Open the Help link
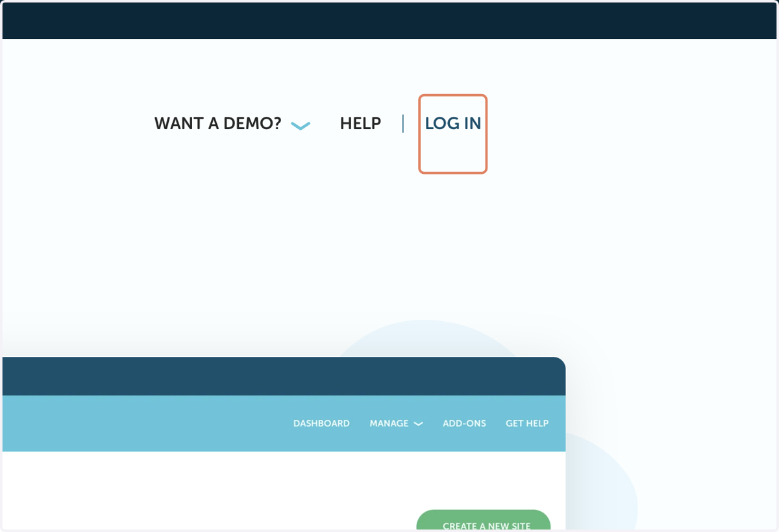 click(360, 123)
